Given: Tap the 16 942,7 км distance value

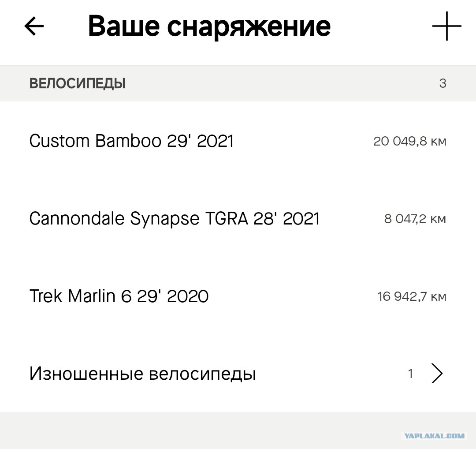Looking at the screenshot, I should [412, 296].
